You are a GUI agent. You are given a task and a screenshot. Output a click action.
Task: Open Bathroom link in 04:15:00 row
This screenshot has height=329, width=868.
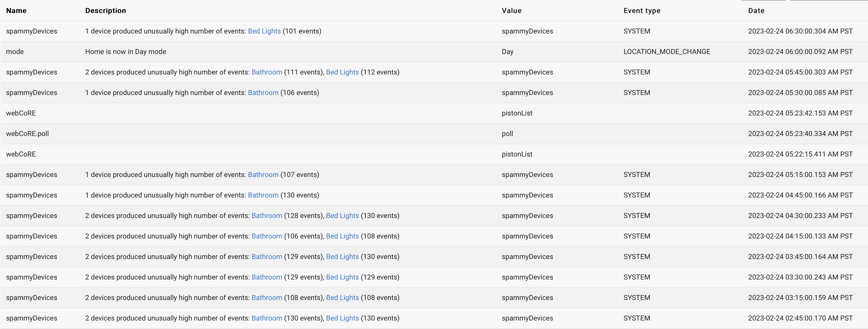[267, 236]
